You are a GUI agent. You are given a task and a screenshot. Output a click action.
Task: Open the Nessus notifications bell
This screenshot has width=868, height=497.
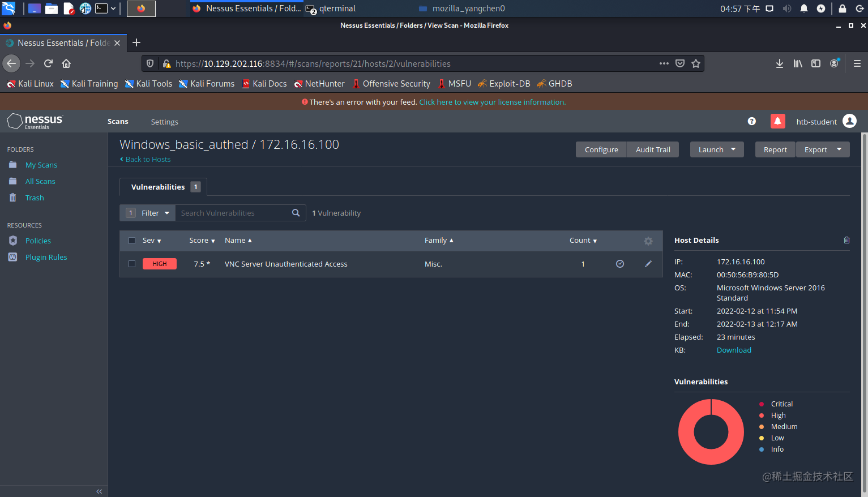coord(777,121)
